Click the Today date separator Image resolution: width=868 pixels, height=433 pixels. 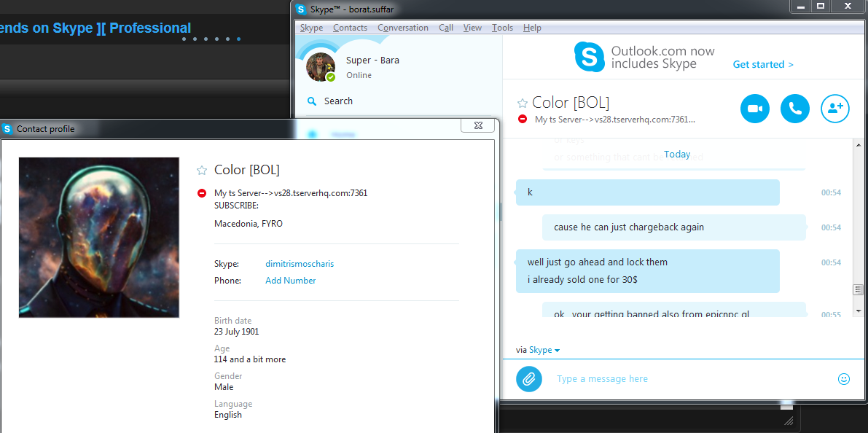pos(677,155)
